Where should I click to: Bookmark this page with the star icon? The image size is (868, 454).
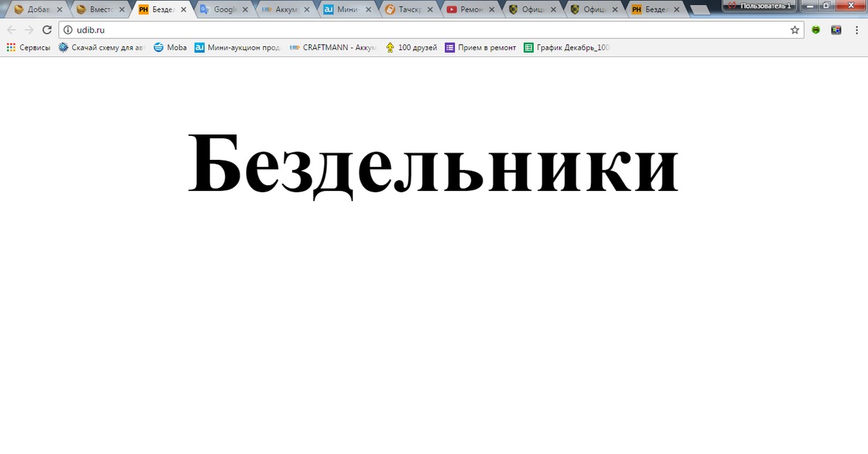795,30
